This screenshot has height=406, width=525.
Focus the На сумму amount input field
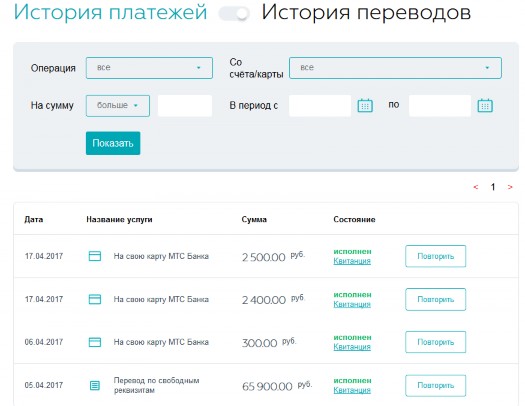(x=185, y=106)
